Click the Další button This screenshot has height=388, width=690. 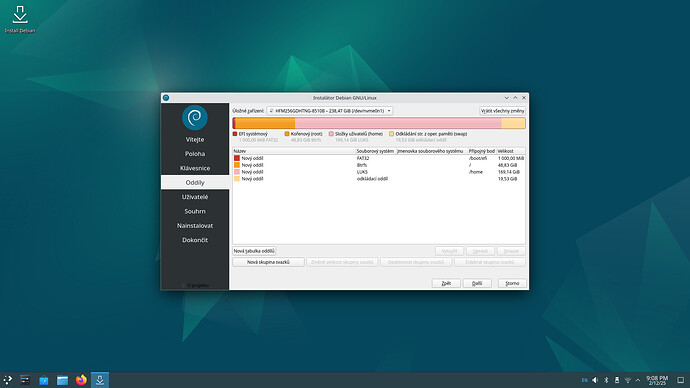pos(477,283)
